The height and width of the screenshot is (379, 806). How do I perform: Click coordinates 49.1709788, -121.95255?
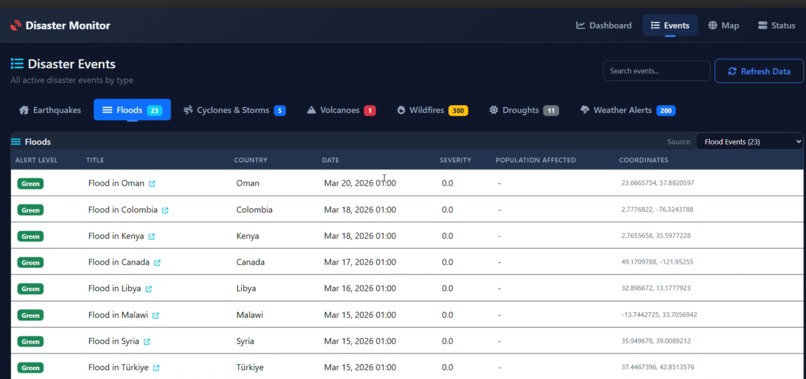coord(657,262)
